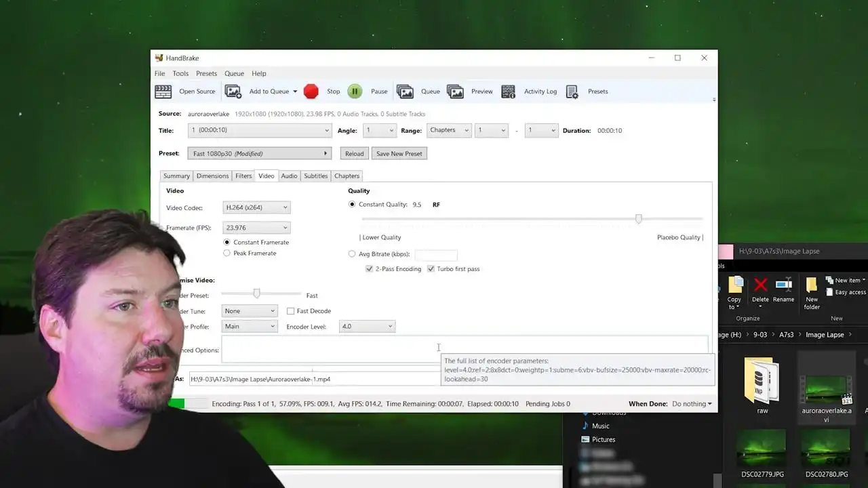Click the Encoder Preset slider handle
The image size is (868, 488).
(256, 293)
